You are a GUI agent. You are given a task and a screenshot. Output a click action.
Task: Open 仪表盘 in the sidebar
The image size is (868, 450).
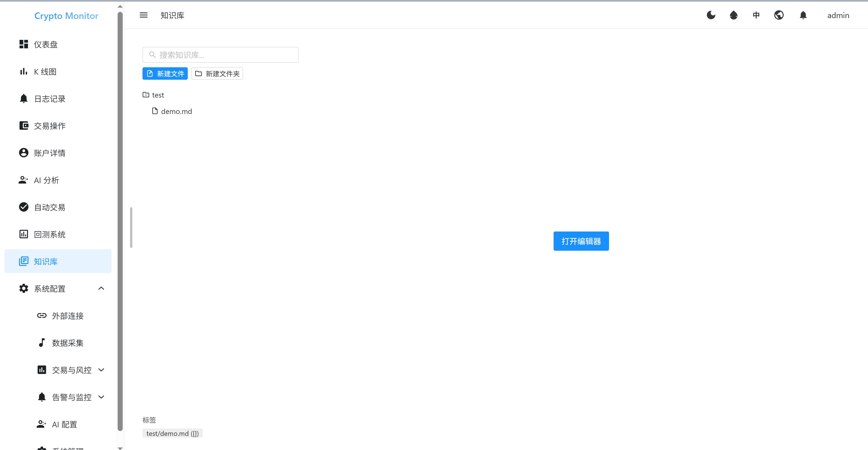[58, 44]
